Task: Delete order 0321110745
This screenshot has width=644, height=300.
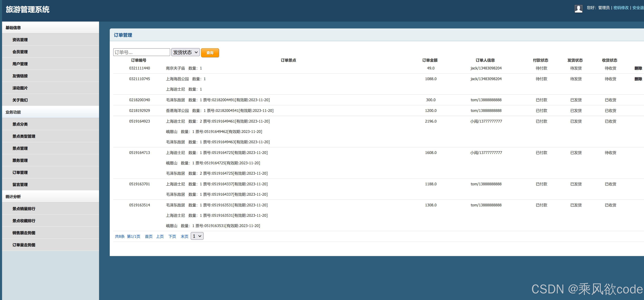Action: 638,79
